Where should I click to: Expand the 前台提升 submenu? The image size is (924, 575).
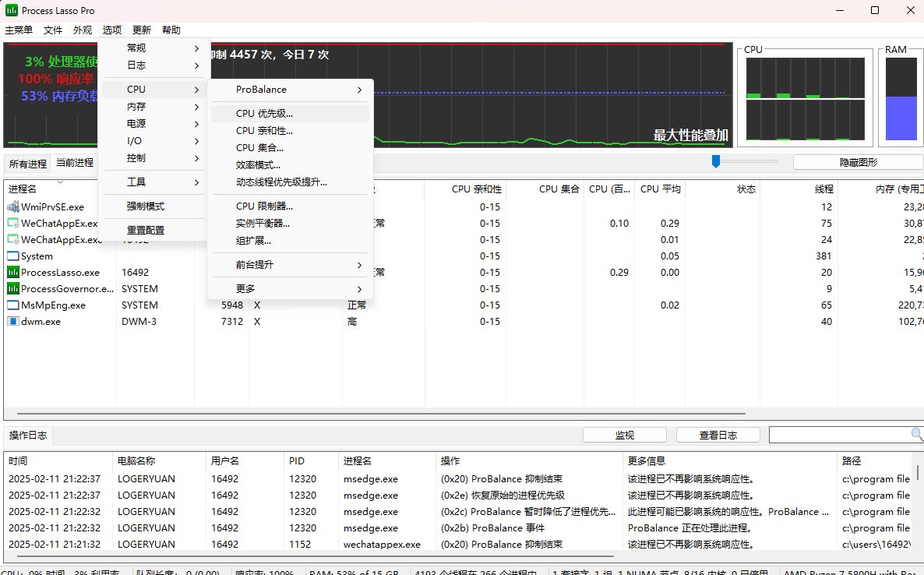[290, 265]
